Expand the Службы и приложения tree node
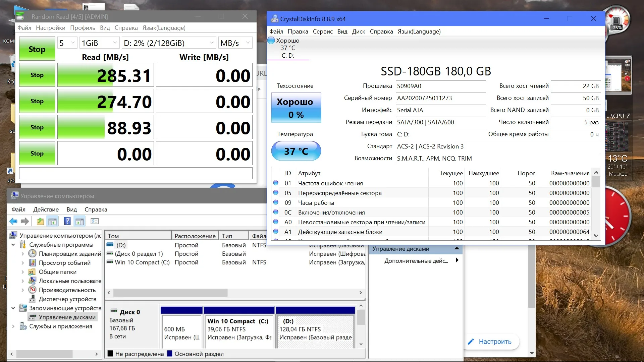This screenshot has width=644, height=362. click(13, 326)
